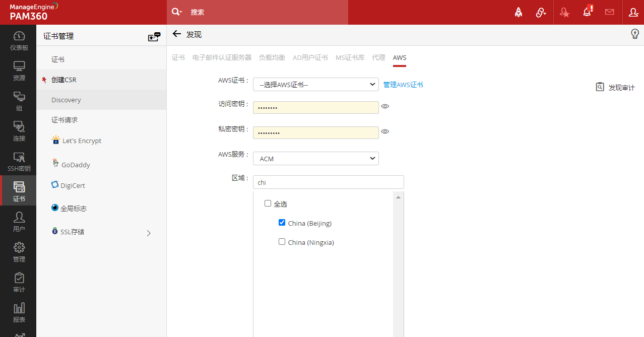Viewport: 644px width, 337px height.
Task: Click the 发现审计 clipboard icon
Action: (600, 87)
